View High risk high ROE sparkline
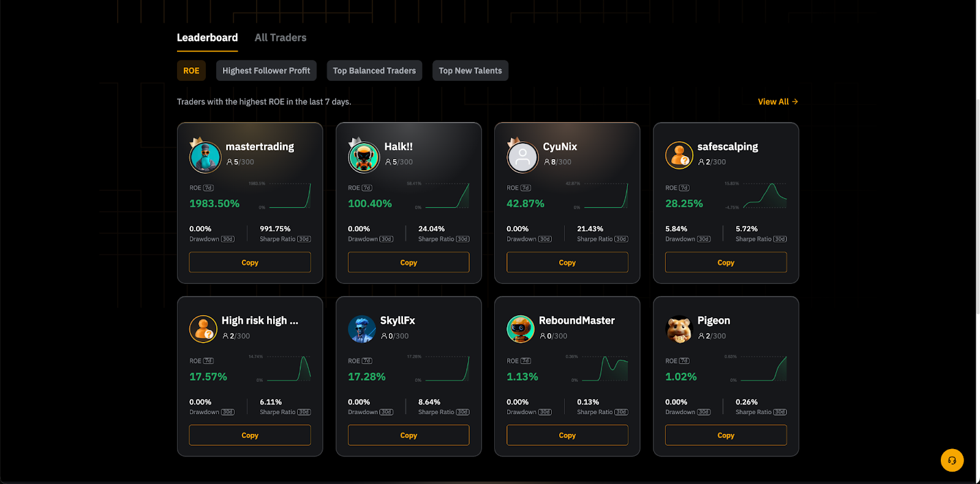 (289, 369)
